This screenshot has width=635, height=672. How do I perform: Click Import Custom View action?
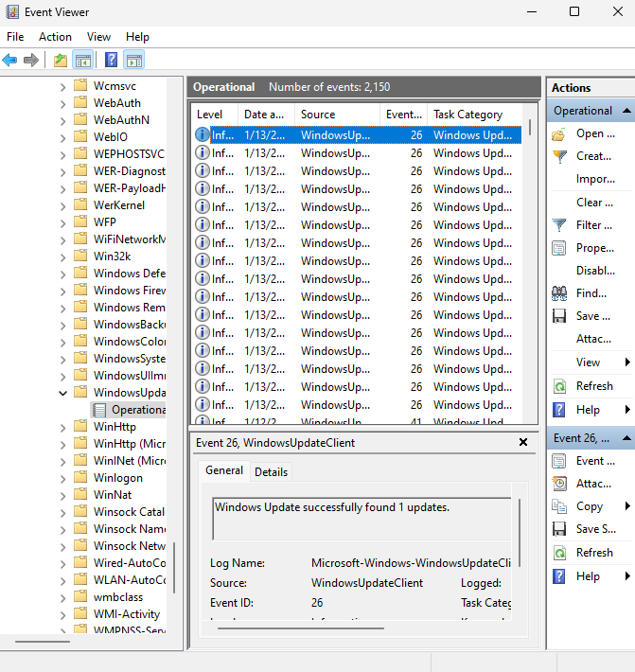click(595, 179)
